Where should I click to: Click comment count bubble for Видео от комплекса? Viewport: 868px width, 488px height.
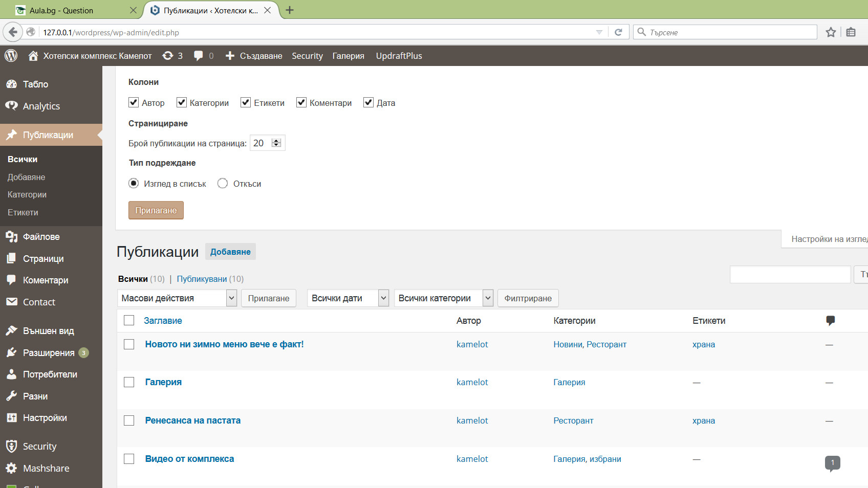click(832, 462)
